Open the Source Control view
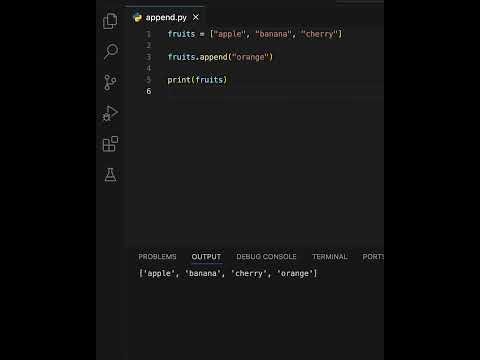The image size is (480, 360). point(110,82)
